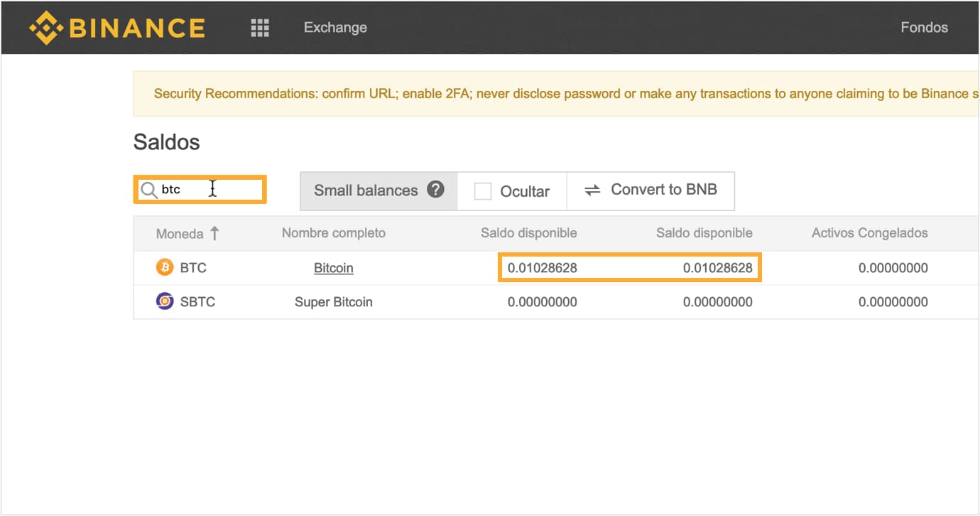
Task: Click the Binance logo
Action: (117, 28)
